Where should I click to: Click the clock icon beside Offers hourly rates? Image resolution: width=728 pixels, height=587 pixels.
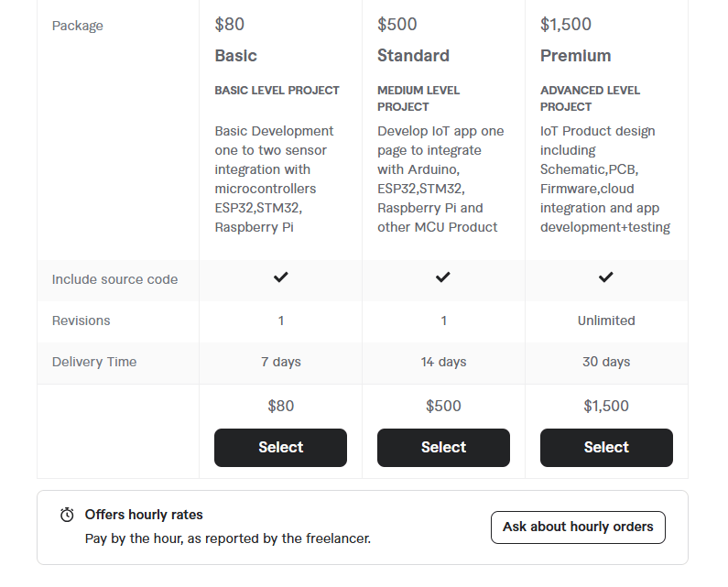[x=67, y=515]
